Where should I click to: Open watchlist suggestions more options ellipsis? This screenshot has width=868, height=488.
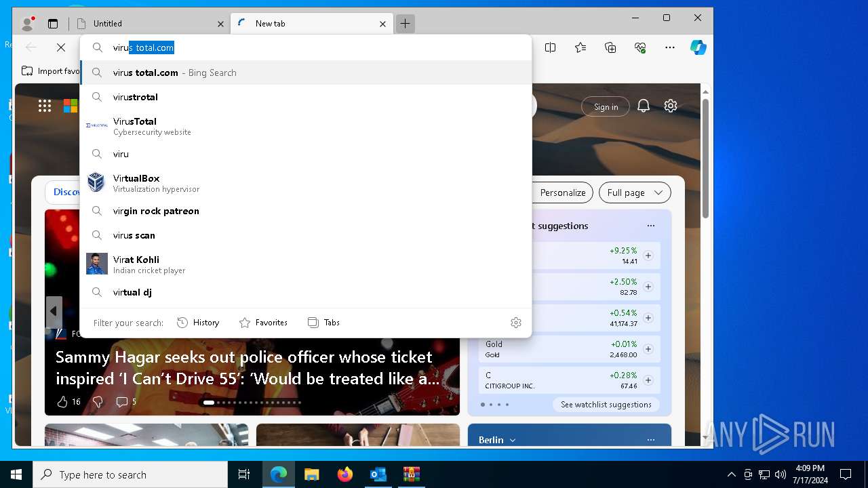[x=651, y=226]
